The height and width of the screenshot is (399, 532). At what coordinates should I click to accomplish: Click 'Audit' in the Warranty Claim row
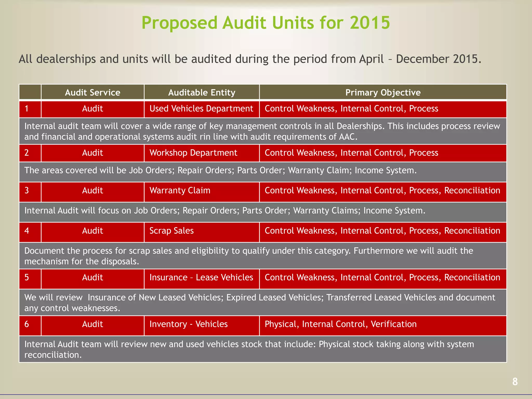[x=92, y=192]
